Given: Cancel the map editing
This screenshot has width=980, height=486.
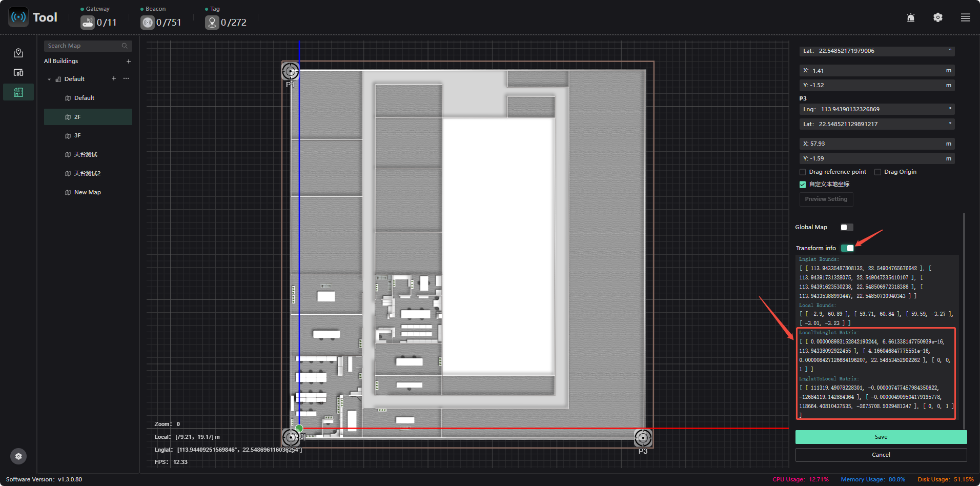Looking at the screenshot, I should pos(881,455).
